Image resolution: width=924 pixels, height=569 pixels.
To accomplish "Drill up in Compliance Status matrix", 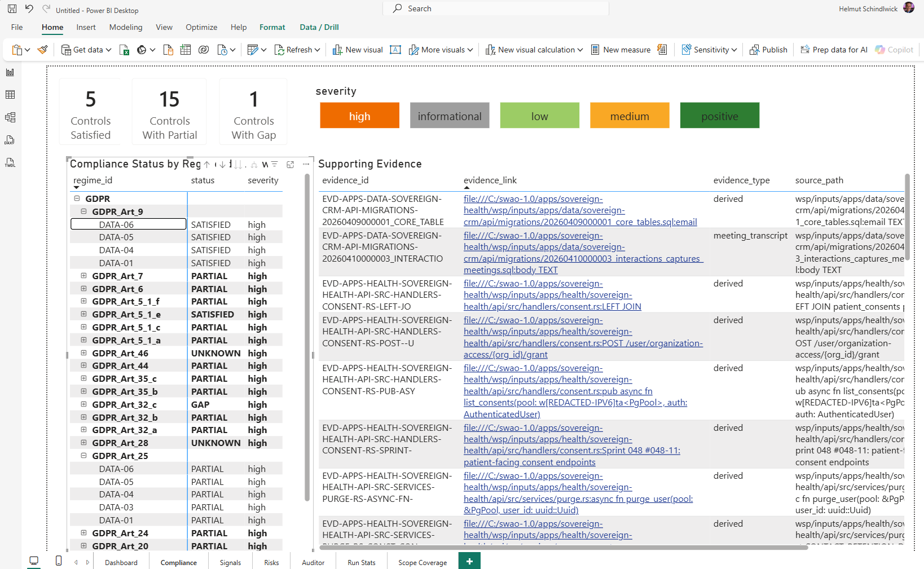I will click(207, 164).
